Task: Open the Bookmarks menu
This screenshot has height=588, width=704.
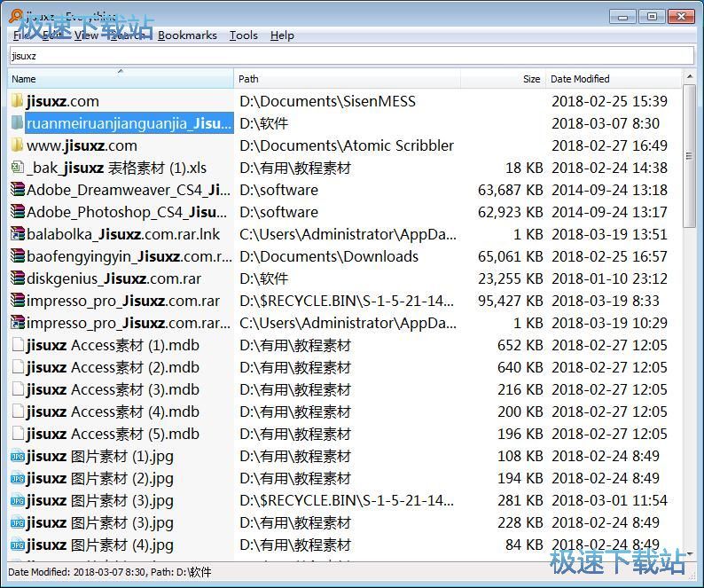Action: tap(187, 35)
